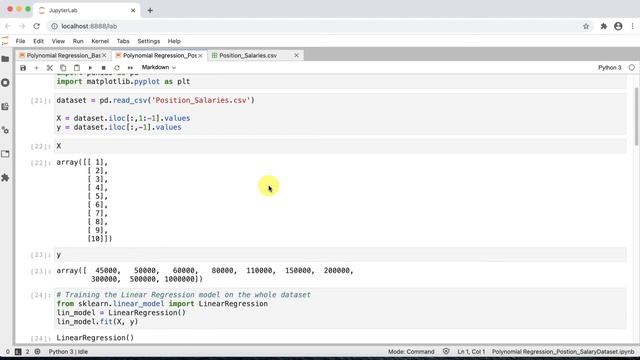Screen dimensions: 640x360
Task: Click the LinearRegression training code cell
Action: click(340, 308)
